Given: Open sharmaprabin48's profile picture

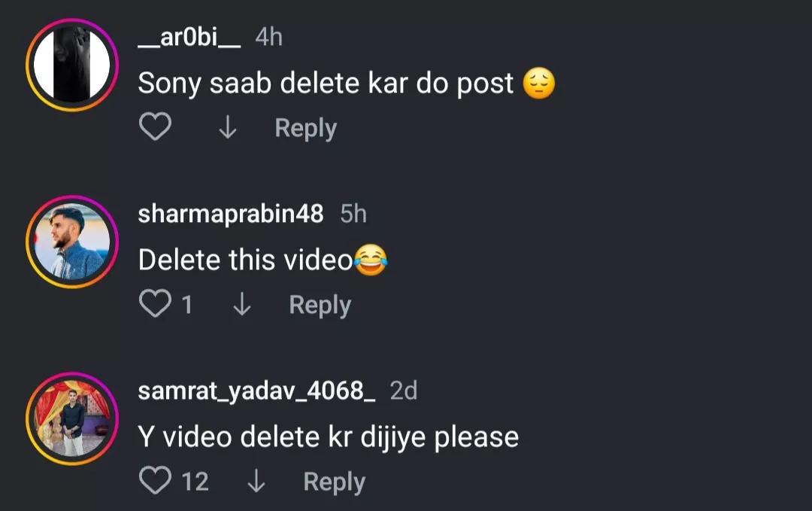Looking at the screenshot, I should point(72,242).
